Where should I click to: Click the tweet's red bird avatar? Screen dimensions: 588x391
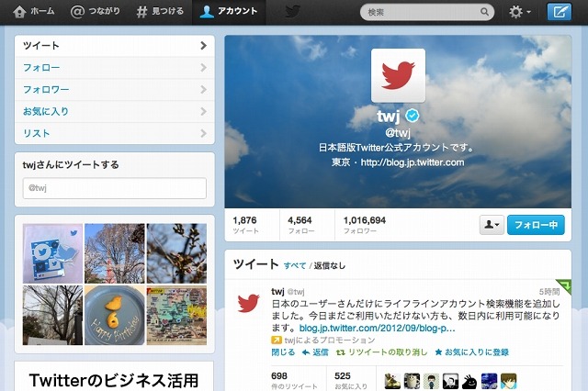click(248, 303)
